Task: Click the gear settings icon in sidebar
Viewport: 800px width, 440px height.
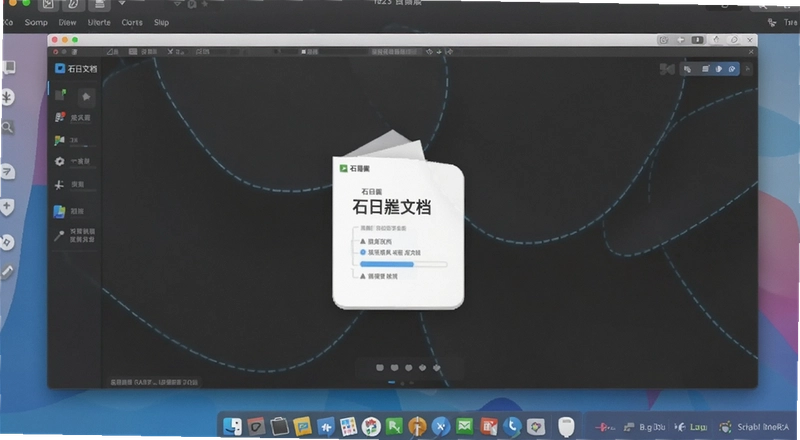Action: point(60,161)
